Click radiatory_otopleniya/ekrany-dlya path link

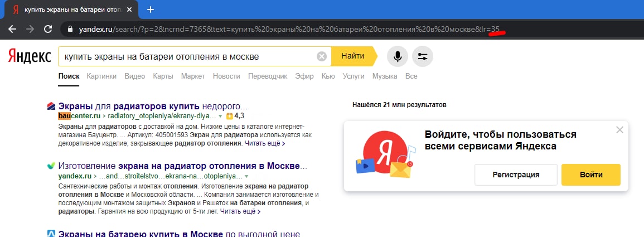[162, 116]
